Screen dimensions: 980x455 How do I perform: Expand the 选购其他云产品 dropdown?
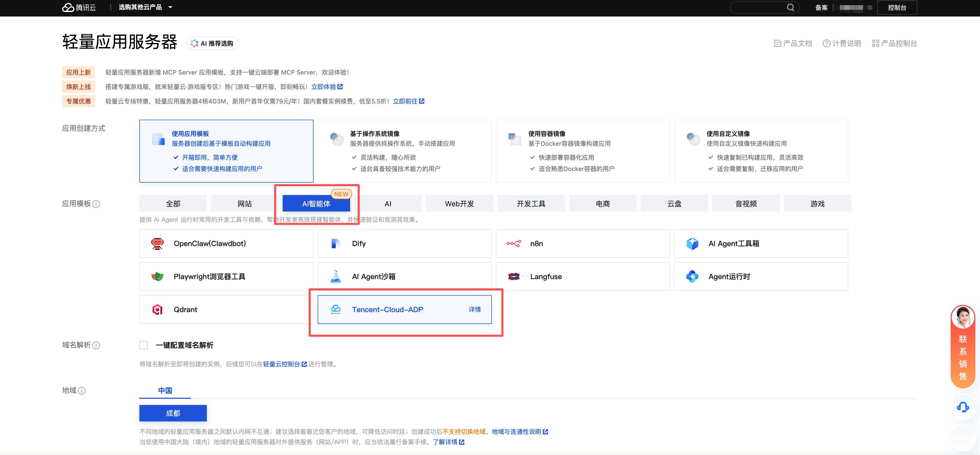click(145, 7)
